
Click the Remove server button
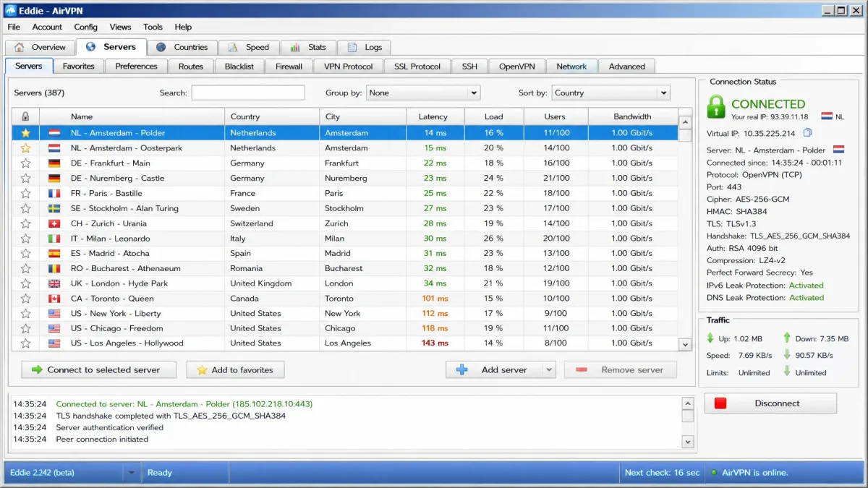pyautogui.click(x=620, y=369)
